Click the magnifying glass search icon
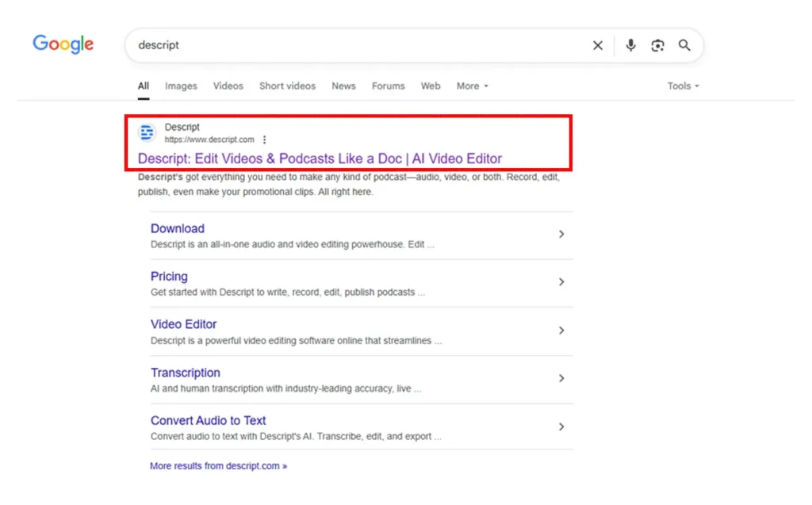Viewport: 812px width, 505px height. pos(684,45)
